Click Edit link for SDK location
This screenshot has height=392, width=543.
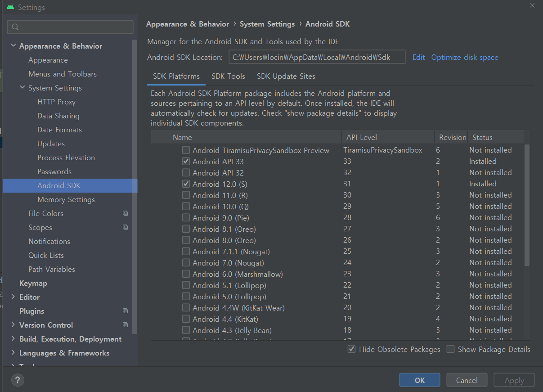(x=419, y=58)
